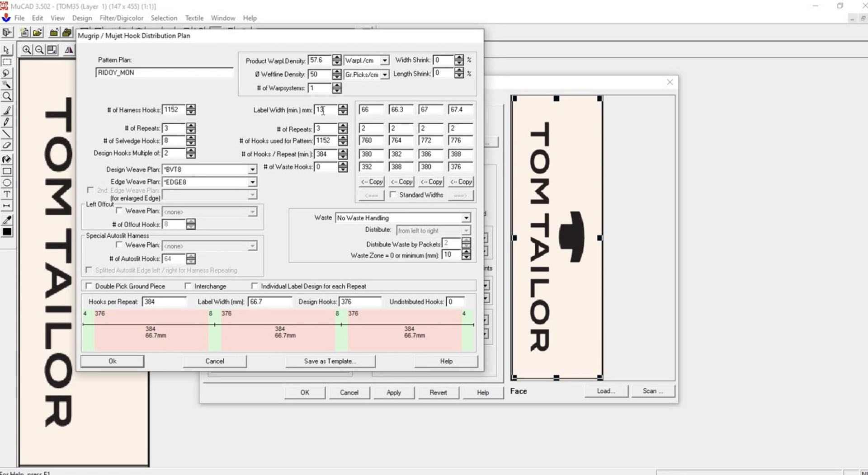Click the zoom out toolbar icon

[x=39, y=50]
